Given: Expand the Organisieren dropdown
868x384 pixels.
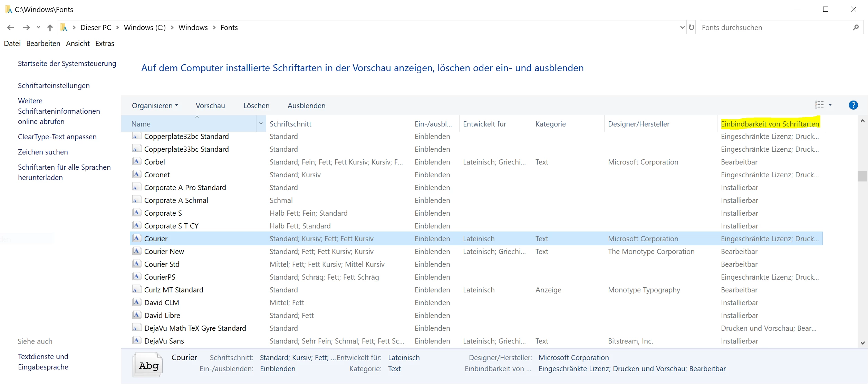Looking at the screenshot, I should pos(155,106).
